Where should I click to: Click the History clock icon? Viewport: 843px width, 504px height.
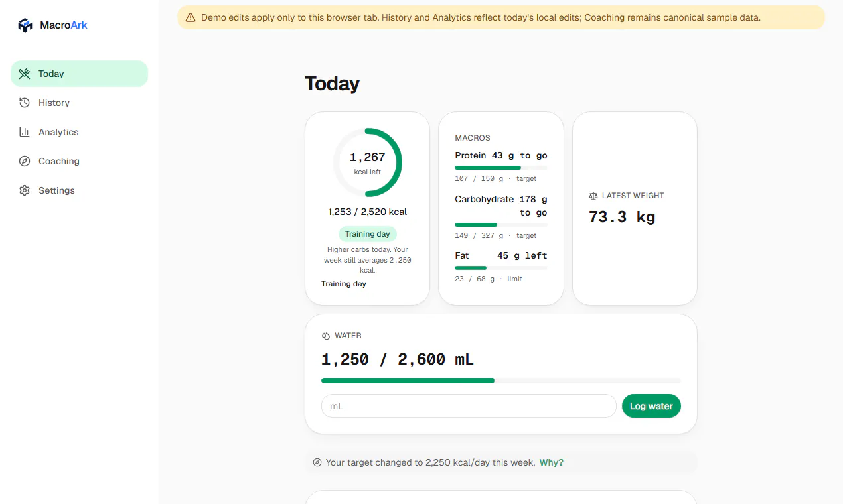(x=25, y=103)
